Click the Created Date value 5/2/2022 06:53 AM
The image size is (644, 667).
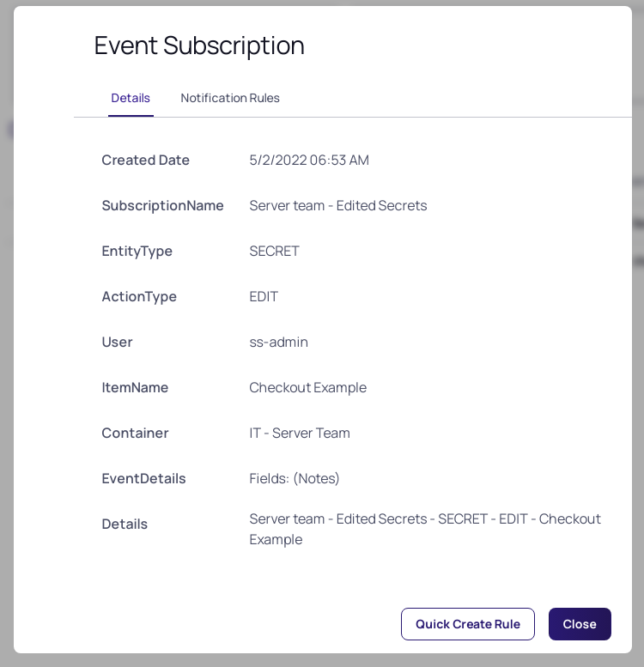(x=309, y=161)
